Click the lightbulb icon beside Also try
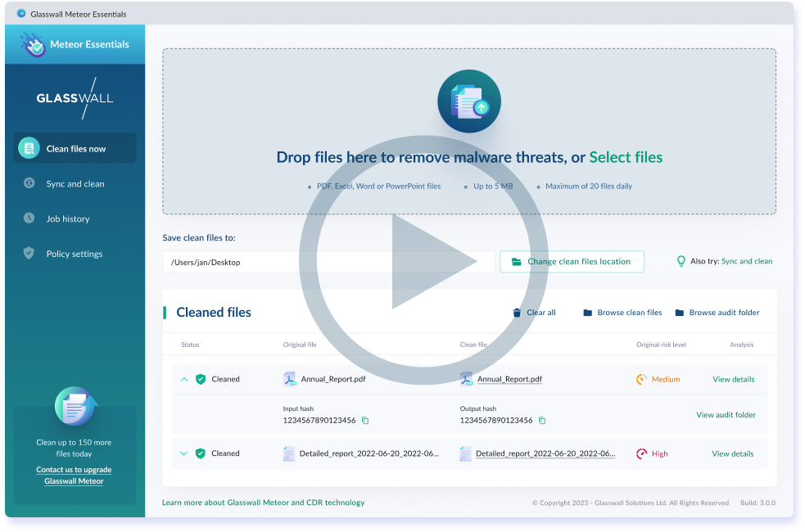This screenshot has height=532, width=805. pos(681,261)
